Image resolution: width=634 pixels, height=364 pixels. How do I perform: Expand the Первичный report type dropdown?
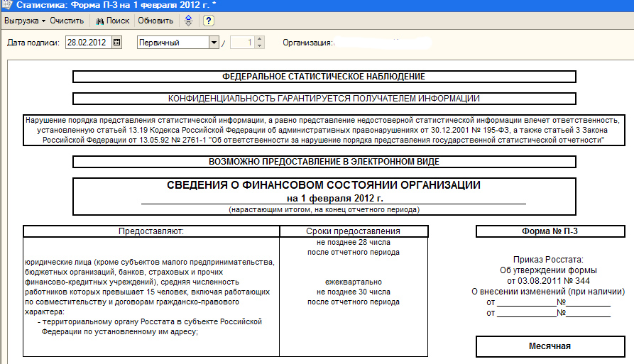[214, 43]
